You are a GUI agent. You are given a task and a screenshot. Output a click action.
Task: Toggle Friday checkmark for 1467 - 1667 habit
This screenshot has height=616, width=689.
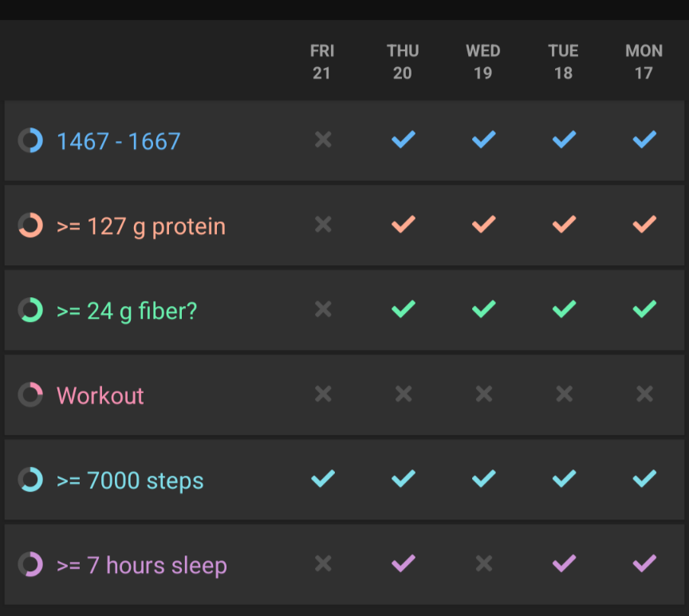322,140
